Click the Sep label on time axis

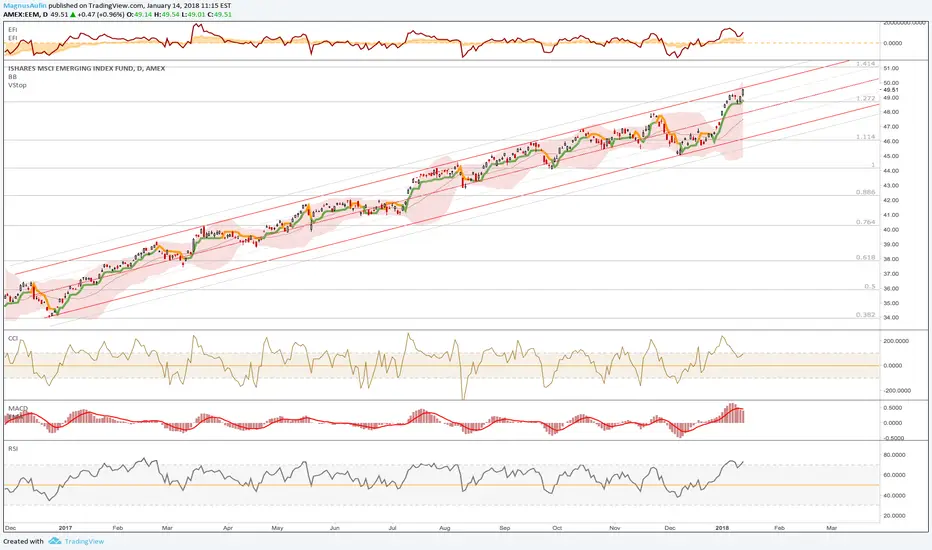[x=505, y=527]
